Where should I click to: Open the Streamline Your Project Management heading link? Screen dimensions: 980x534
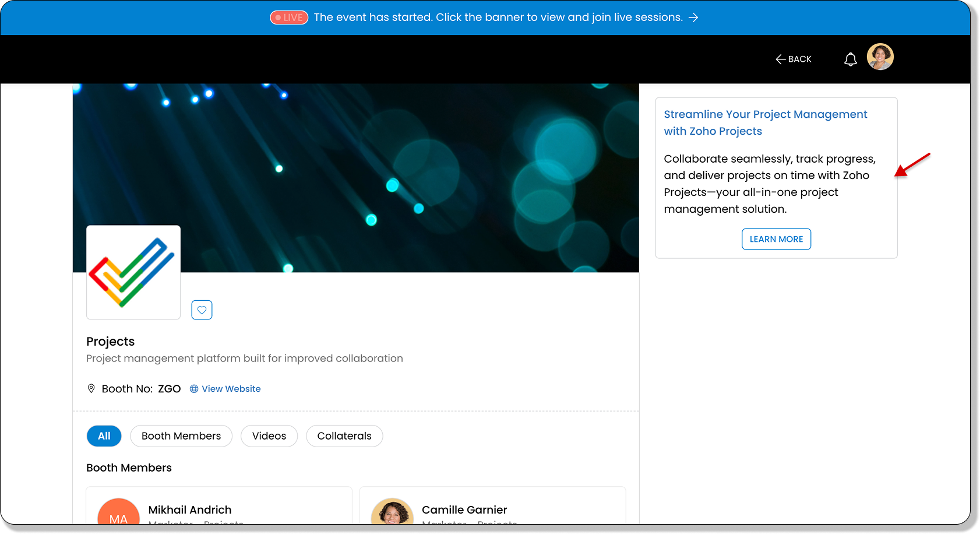pos(766,122)
